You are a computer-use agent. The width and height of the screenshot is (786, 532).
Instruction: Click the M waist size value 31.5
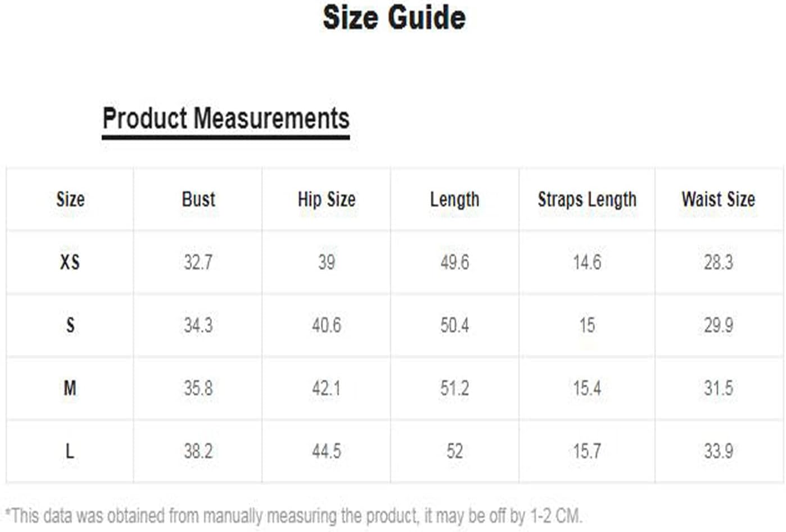pos(718,388)
